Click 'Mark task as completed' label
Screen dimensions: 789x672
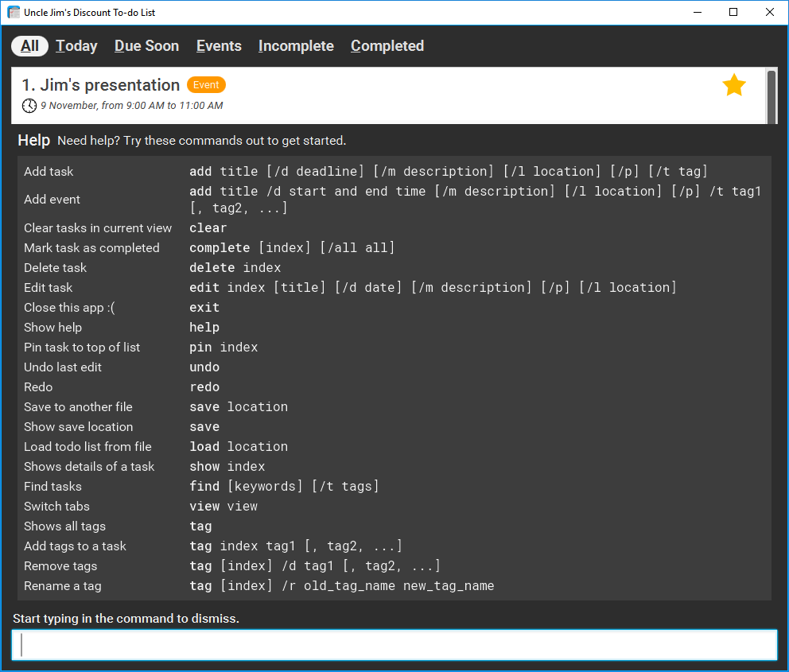(x=91, y=248)
